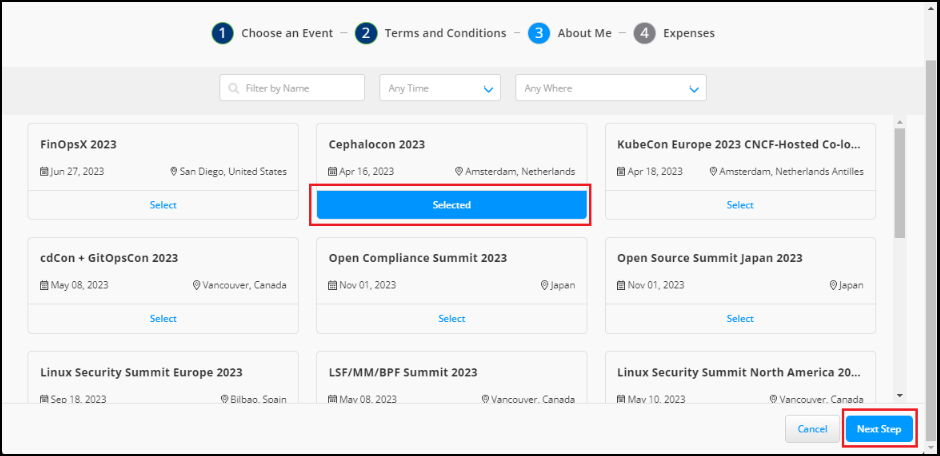Click step 1 circle Choose an Event
The image size is (940, 456).
(222, 33)
